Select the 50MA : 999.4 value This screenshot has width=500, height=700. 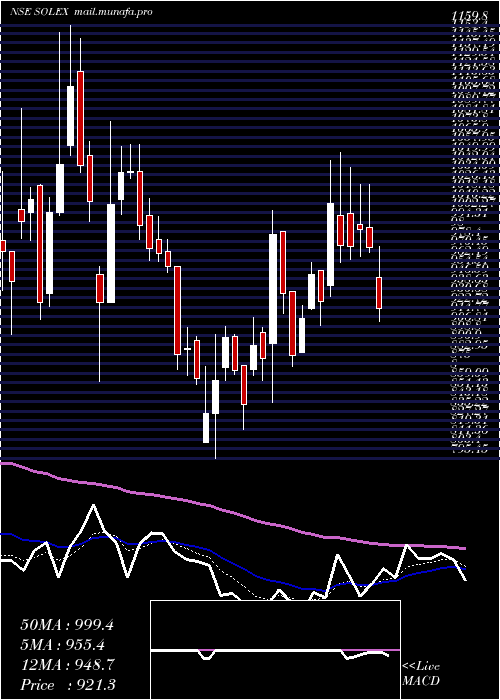click(67, 625)
